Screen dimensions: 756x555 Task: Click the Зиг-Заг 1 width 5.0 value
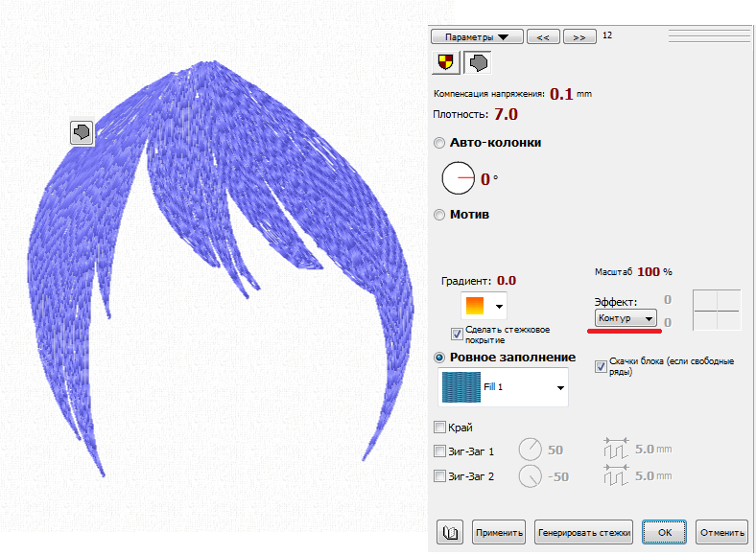point(645,449)
